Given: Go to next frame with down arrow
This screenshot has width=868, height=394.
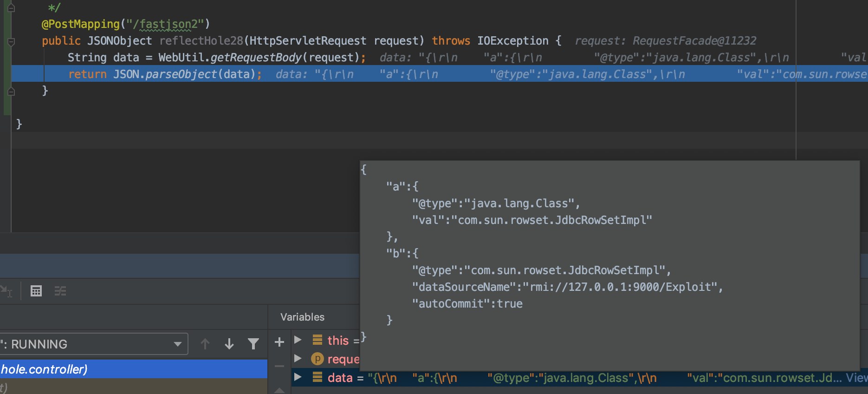Looking at the screenshot, I should point(229,344).
